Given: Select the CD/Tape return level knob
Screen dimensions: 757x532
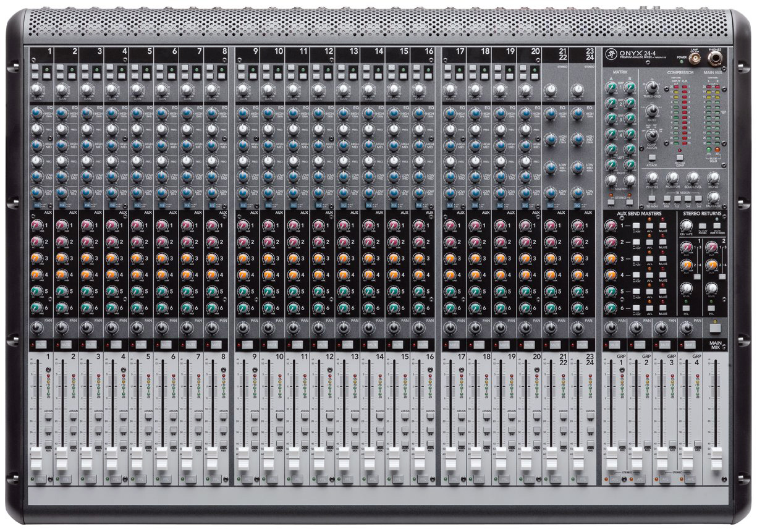Looking at the screenshot, I should pos(687,225).
